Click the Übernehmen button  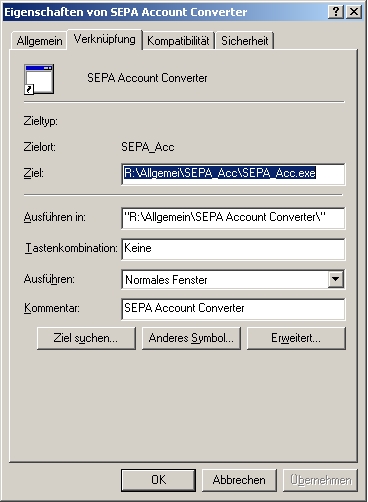320,480
